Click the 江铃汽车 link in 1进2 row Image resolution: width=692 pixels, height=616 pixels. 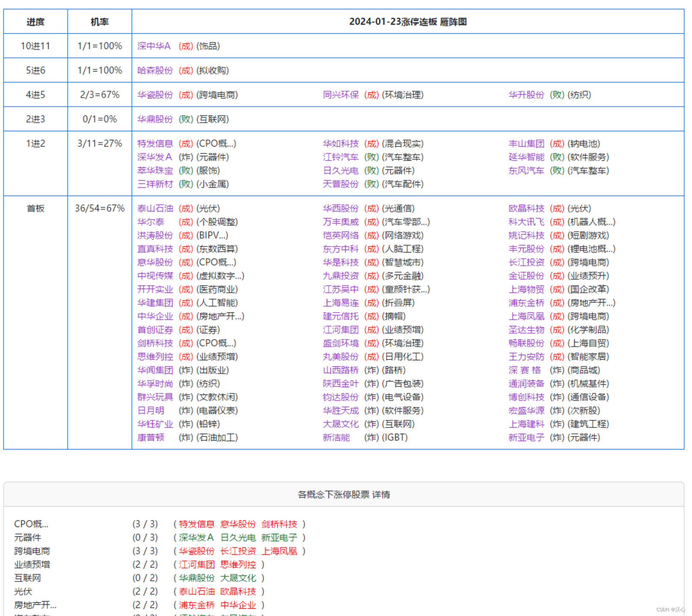tap(341, 157)
